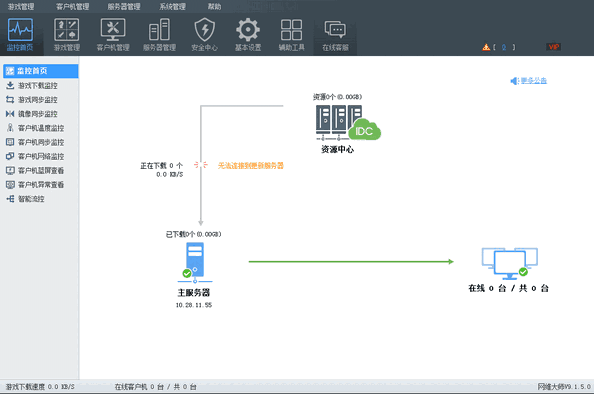
Task: Open the 服务器管理 menu in menu bar
Action: (123, 6)
